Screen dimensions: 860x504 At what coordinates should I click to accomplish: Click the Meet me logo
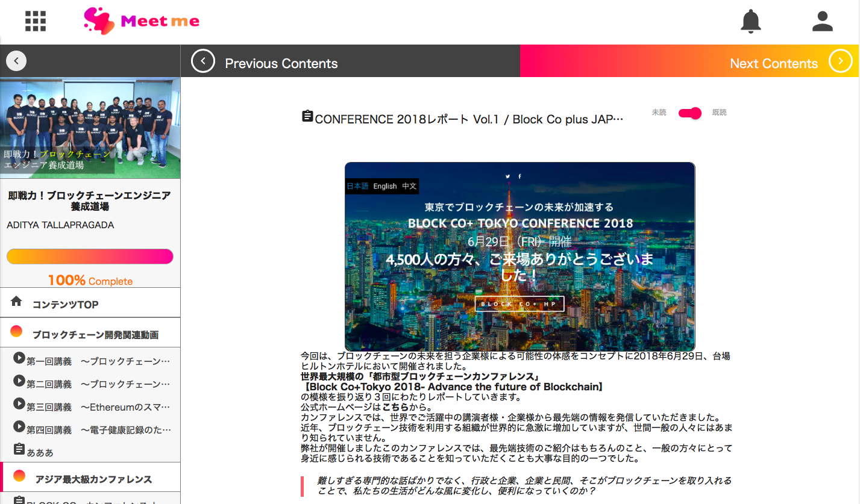coord(142,21)
